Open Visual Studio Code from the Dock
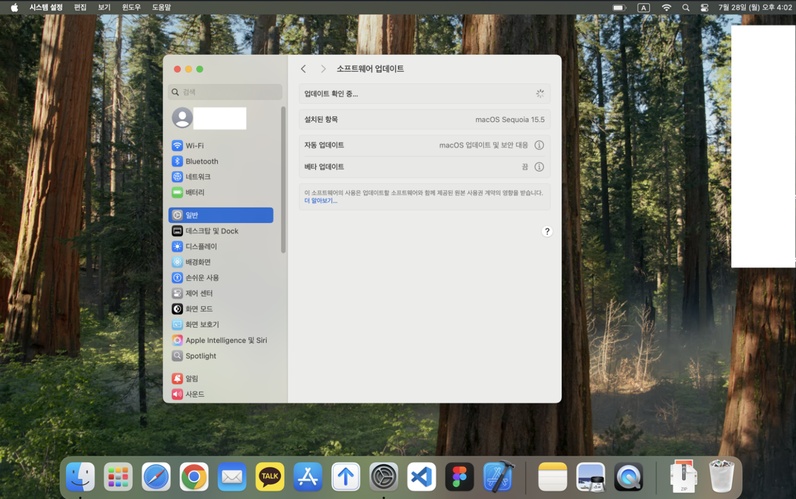Screen dimensions: 796x499 421,477
